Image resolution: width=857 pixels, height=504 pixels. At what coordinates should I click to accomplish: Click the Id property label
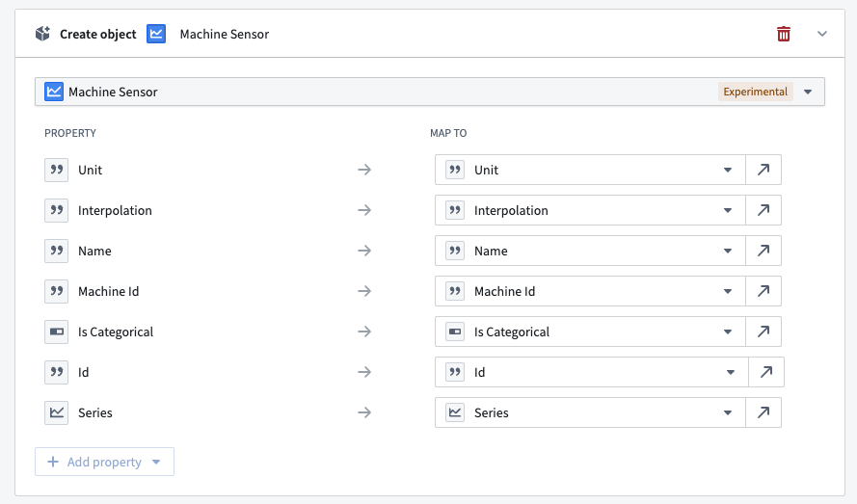83,372
